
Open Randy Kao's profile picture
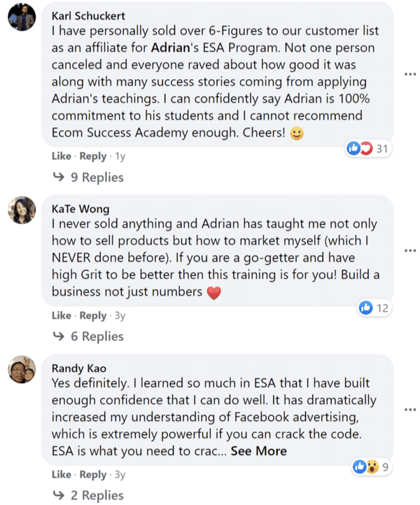(x=22, y=369)
